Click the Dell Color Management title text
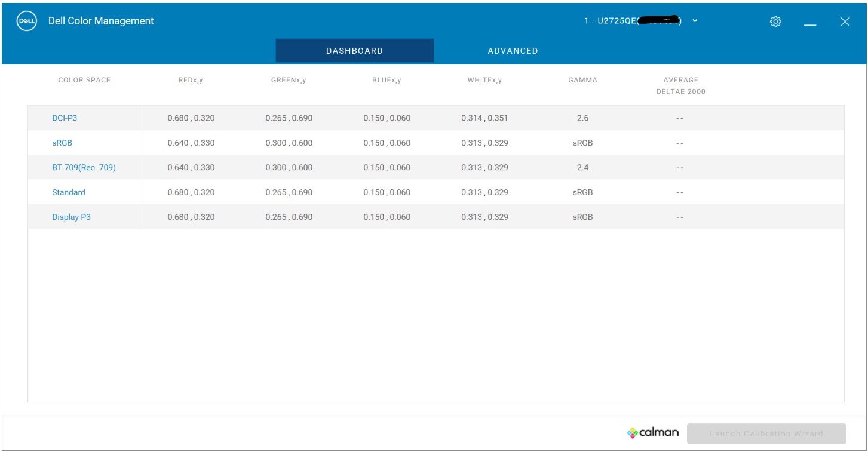 coord(101,21)
